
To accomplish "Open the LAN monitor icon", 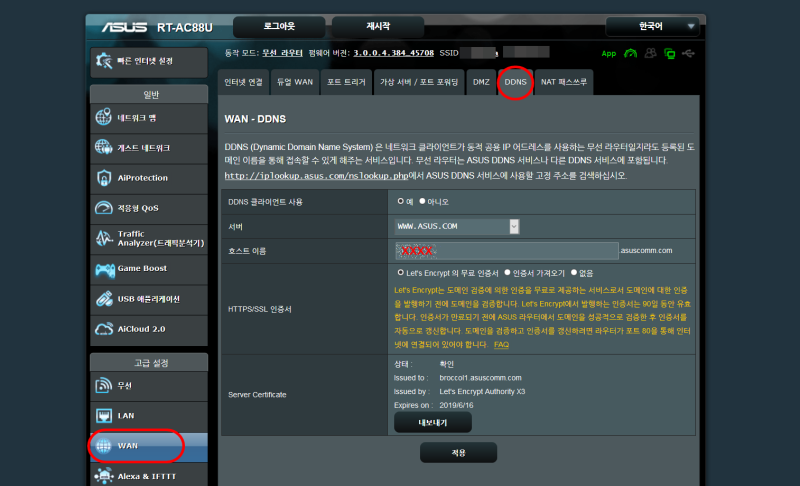I will coord(104,416).
